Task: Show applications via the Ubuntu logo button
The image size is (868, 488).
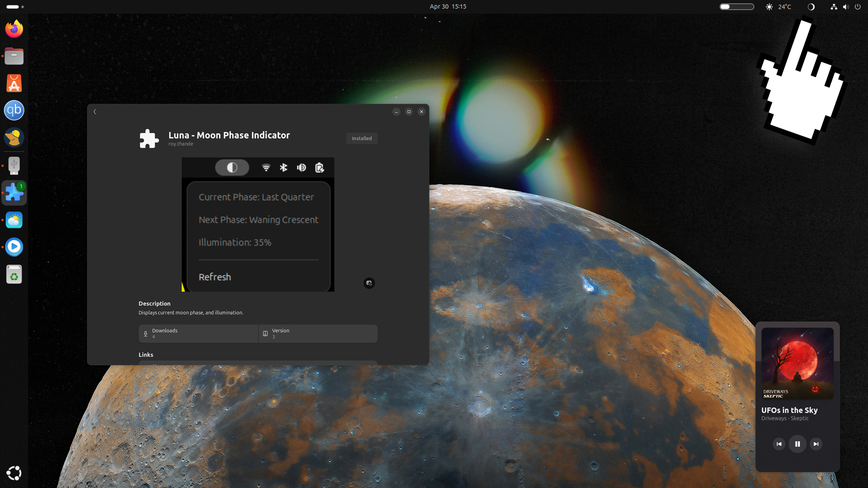Action: tap(14, 473)
